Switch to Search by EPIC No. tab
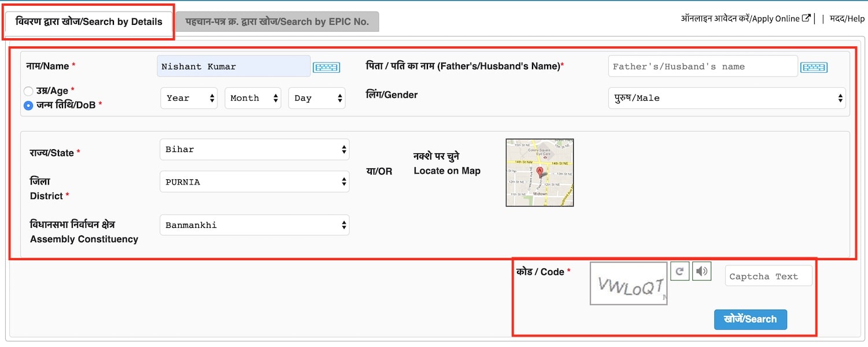Image resolution: width=868 pixels, height=347 pixels. [277, 22]
